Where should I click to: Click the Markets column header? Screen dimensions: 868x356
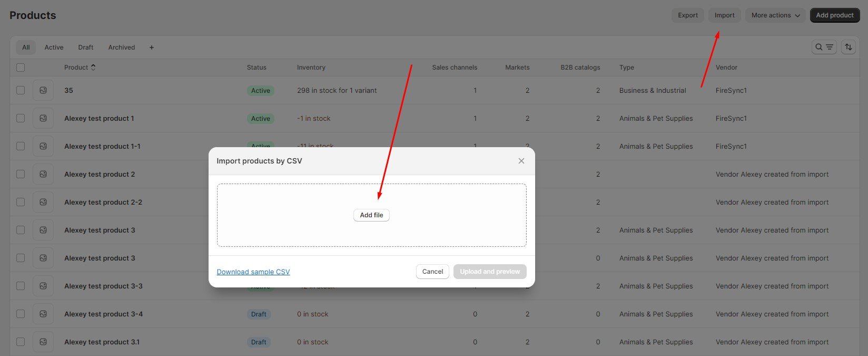click(517, 68)
